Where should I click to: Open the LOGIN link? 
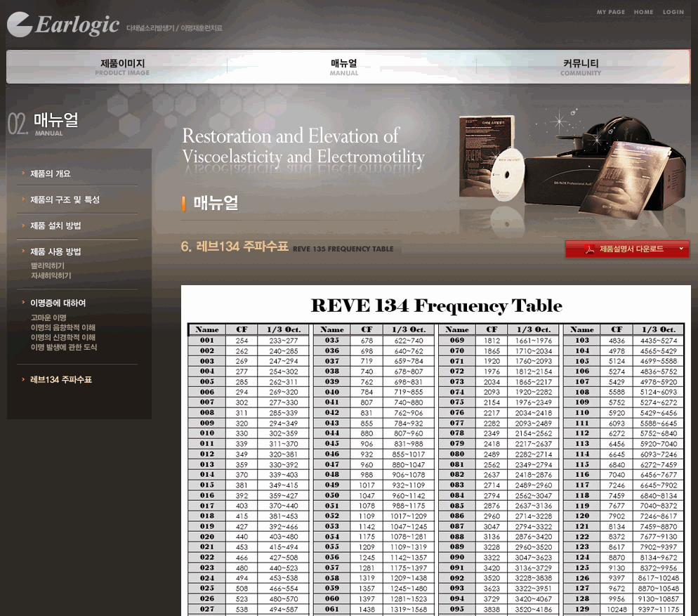[673, 12]
